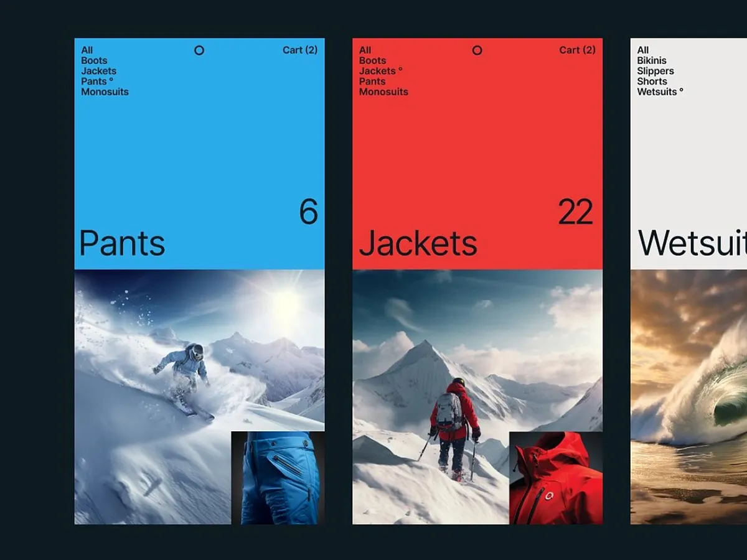Select Boots in the Pants screen menu

click(94, 60)
